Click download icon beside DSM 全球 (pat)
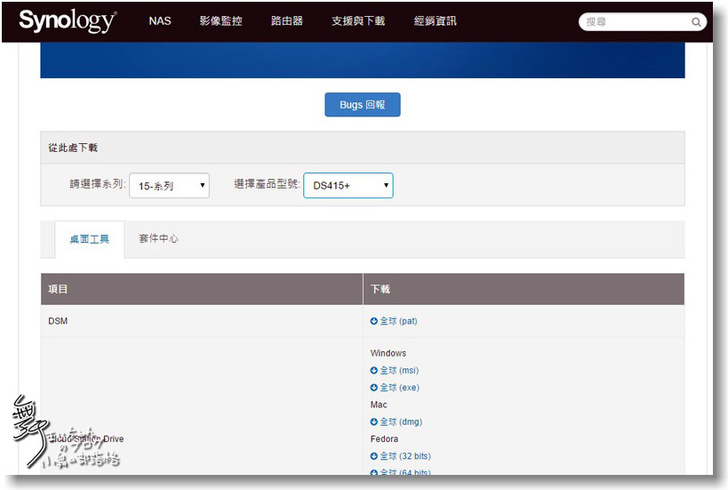Screen dimensions: 728x490 [x=374, y=321]
